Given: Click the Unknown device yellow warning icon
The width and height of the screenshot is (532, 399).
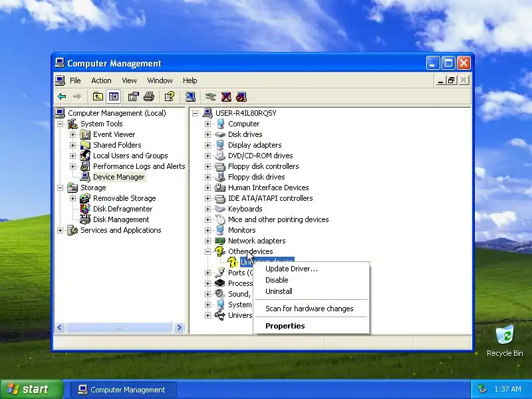Looking at the screenshot, I should [x=233, y=262].
